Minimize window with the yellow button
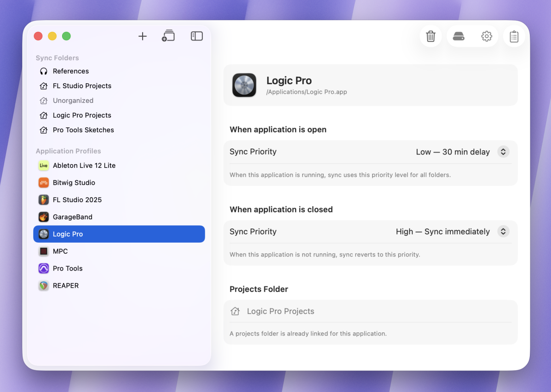This screenshot has height=392, width=551. 52,36
